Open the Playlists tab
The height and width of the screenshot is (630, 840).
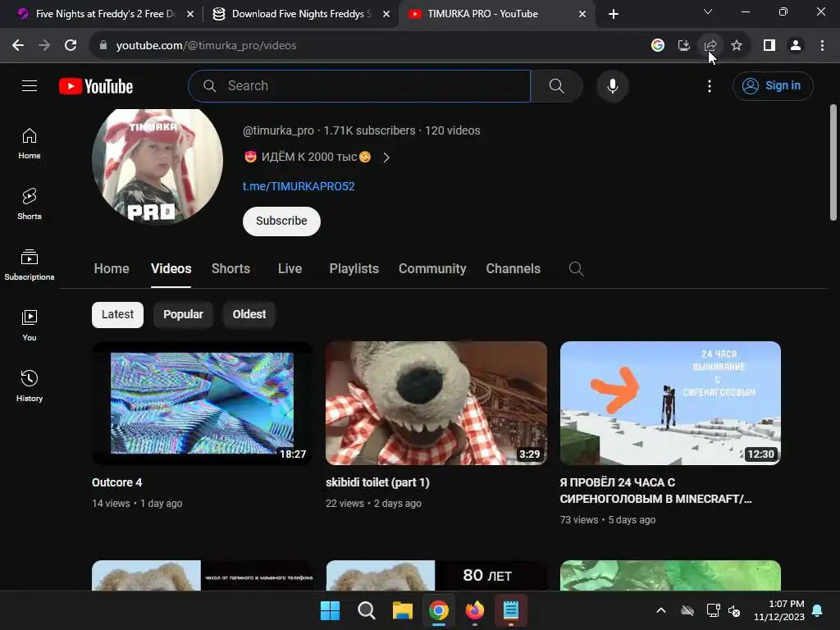[354, 269]
